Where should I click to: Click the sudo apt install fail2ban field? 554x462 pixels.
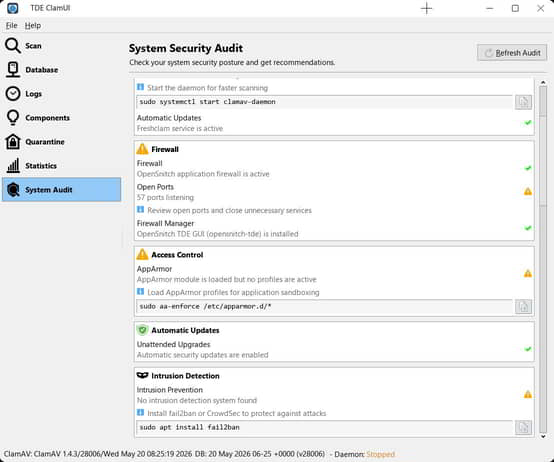tap(324, 427)
